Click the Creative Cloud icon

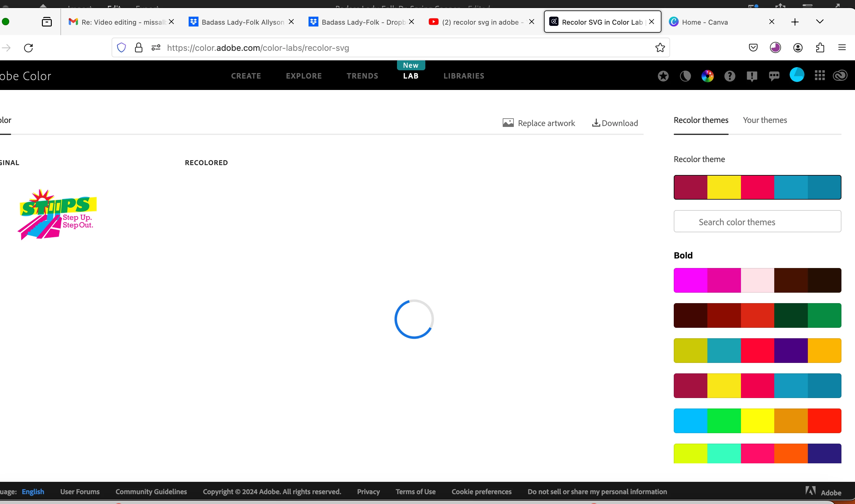(840, 75)
